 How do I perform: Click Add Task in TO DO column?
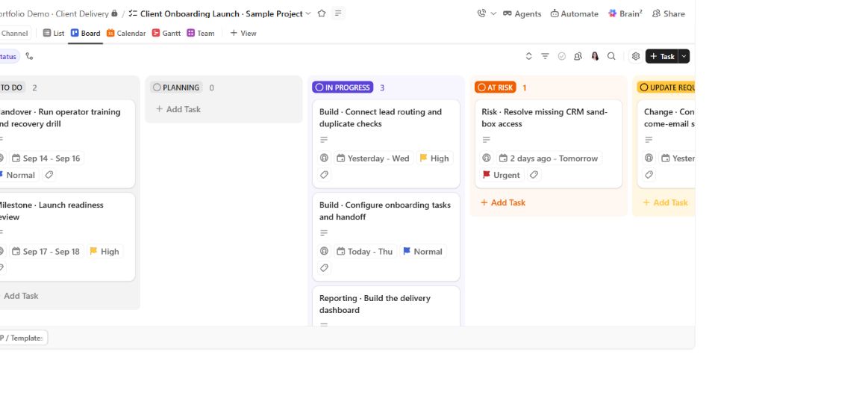(19, 295)
